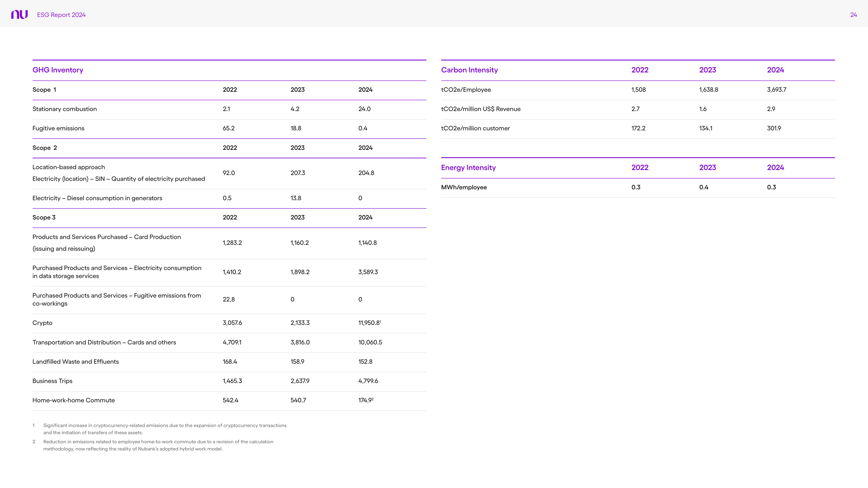868x488 pixels.
Task: Click Electricity Diesel consumption in generators label
Action: tap(97, 198)
